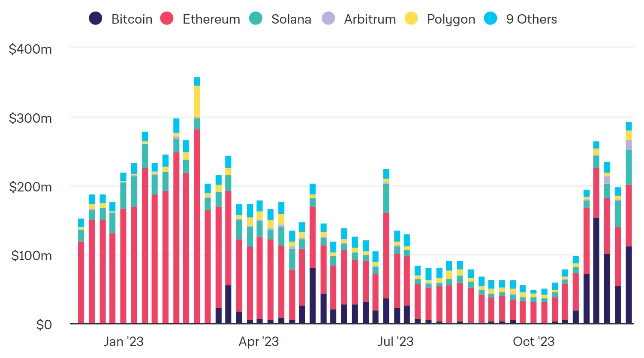Click the $400m y-axis label
Screen dimensions: 644x358
coord(30,49)
